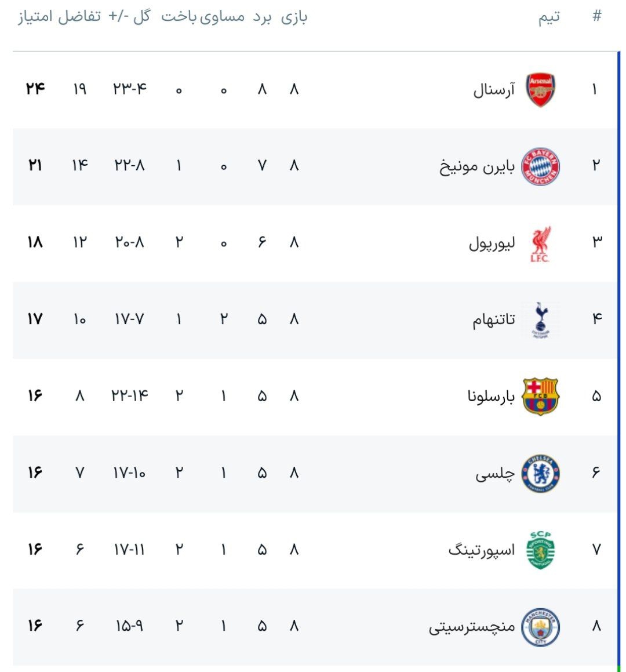The height and width of the screenshot is (672, 626).
Task: Click the Sporting SCP green crest
Action: (x=540, y=550)
